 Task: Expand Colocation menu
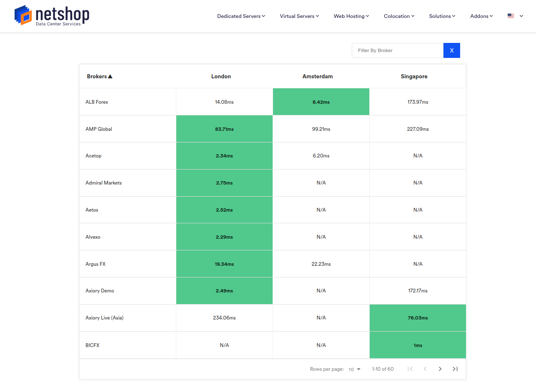399,16
